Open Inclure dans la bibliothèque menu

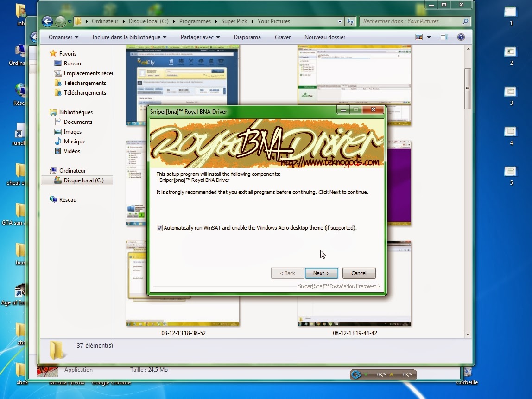(129, 37)
